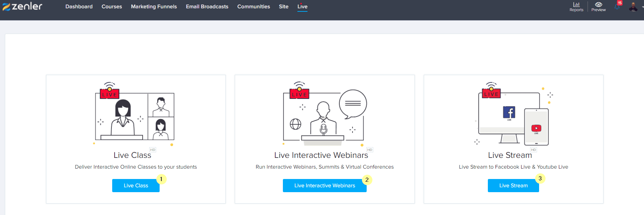
Task: Click the YouTube Live icon on tablet
Action: coord(536,128)
